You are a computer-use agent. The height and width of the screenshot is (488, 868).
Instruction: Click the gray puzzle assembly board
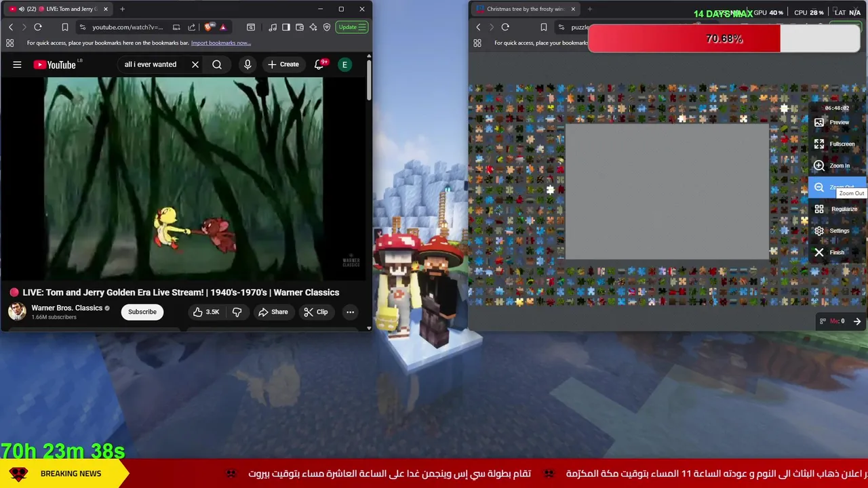(667, 192)
